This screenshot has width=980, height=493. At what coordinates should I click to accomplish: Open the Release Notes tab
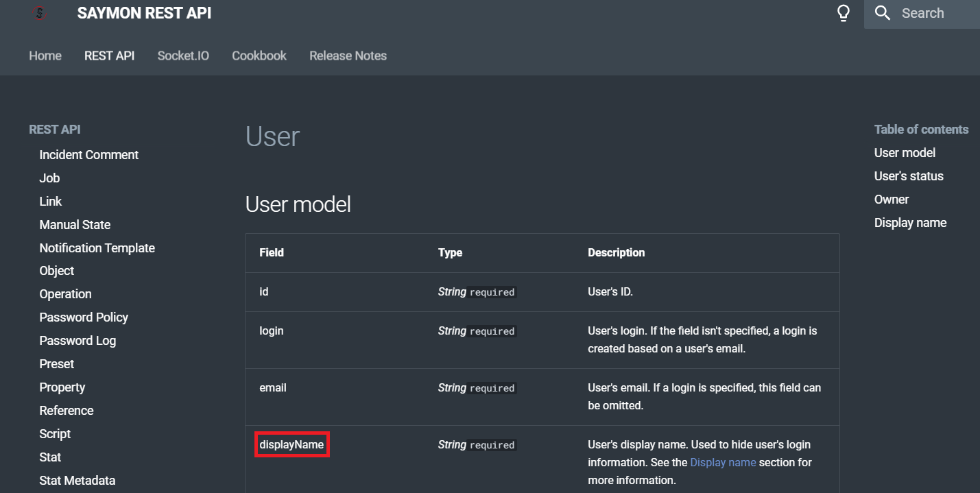coord(348,56)
